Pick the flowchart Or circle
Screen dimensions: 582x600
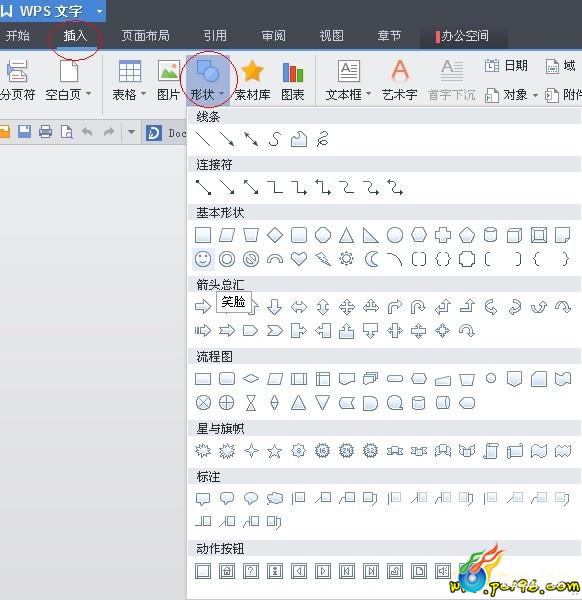pyautogui.click(x=227, y=403)
